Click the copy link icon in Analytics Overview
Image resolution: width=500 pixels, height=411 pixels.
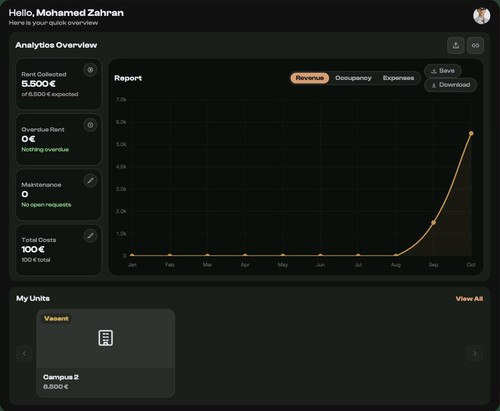(475, 45)
